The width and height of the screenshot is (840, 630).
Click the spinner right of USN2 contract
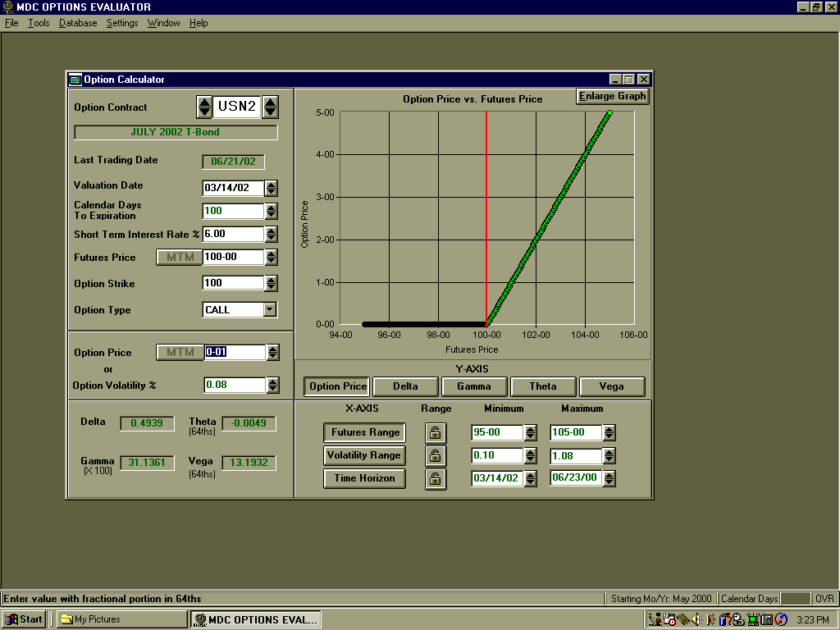270,107
